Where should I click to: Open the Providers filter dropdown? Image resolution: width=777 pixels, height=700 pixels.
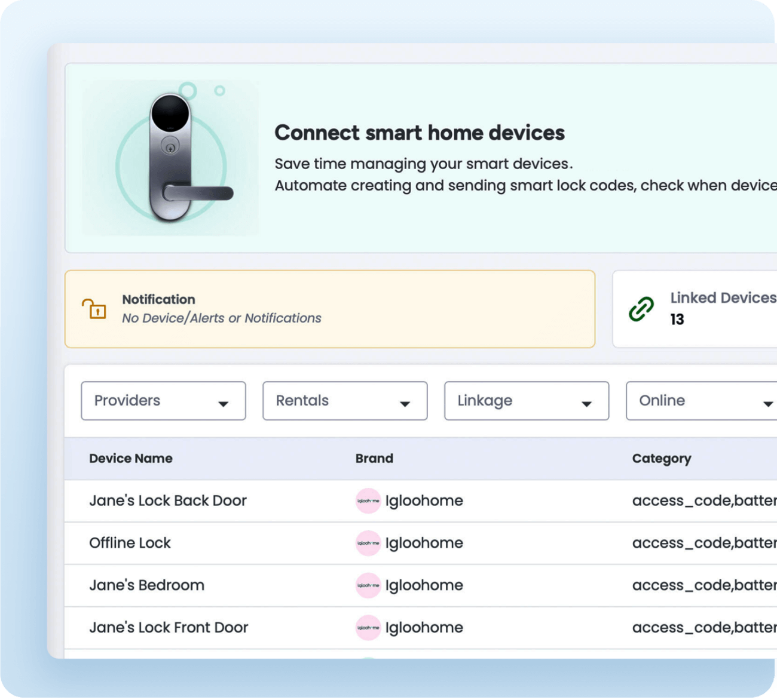163,401
